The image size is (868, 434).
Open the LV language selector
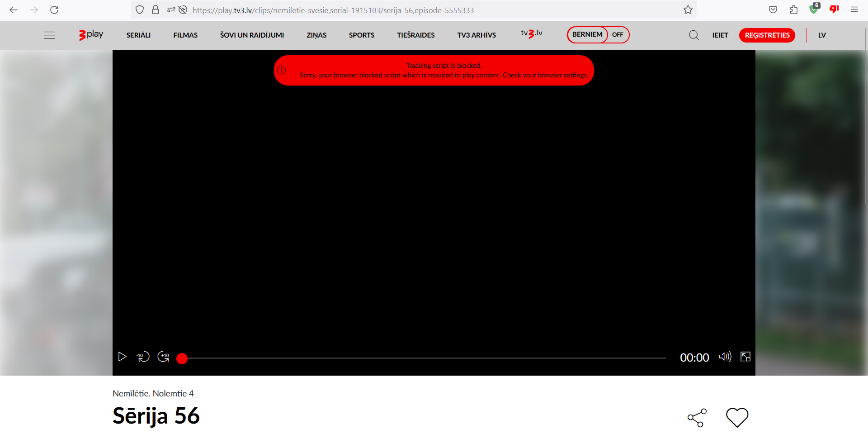(822, 35)
